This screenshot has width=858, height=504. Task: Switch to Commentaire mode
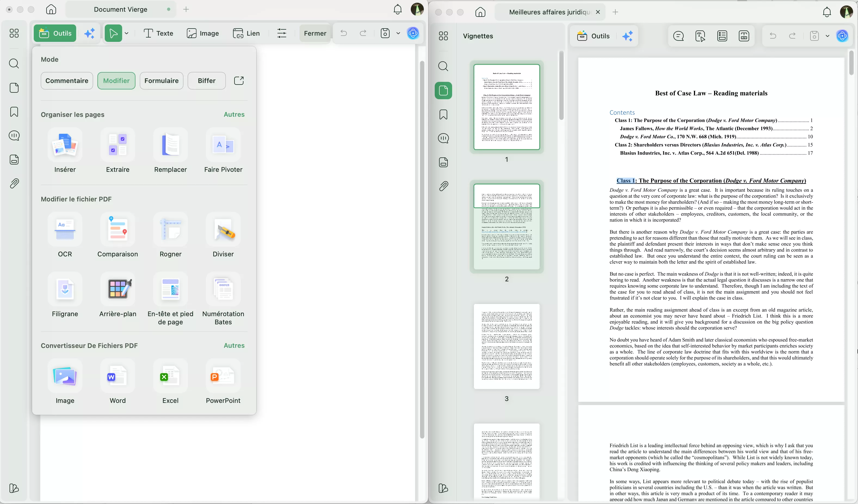(67, 81)
